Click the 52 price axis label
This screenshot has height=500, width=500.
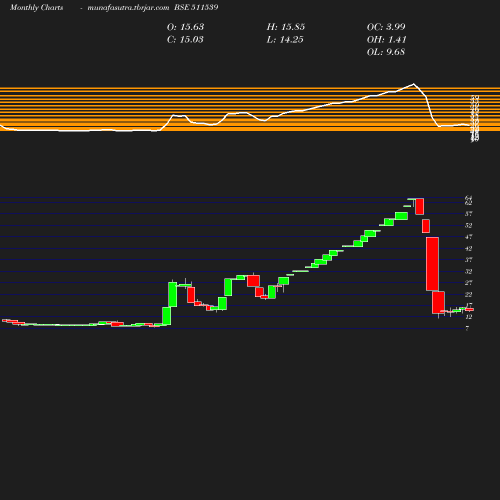coord(469,225)
